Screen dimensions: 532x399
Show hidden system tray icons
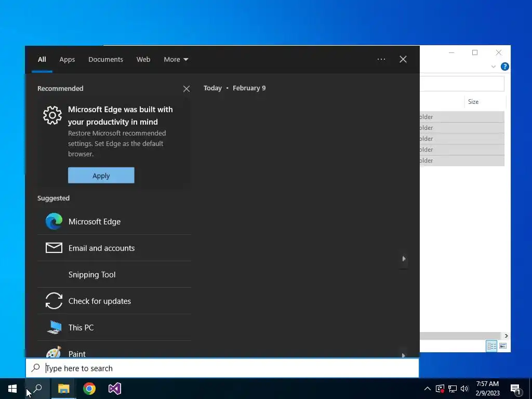[428, 389]
